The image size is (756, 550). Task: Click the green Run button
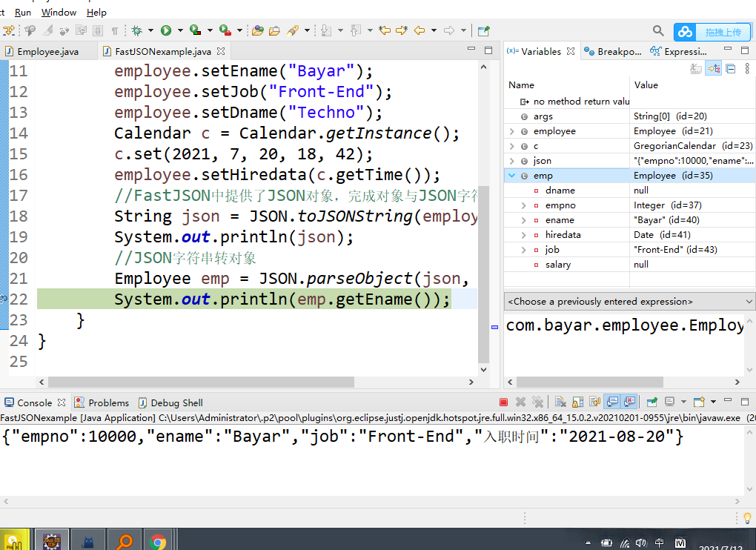(x=166, y=30)
